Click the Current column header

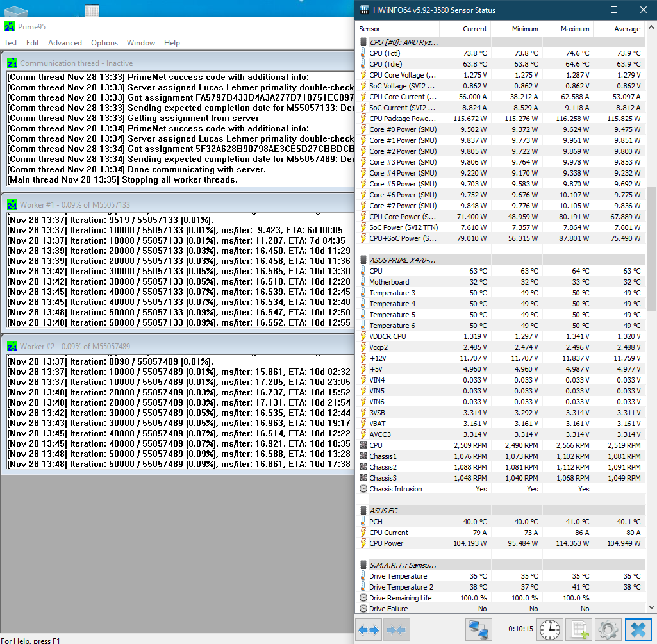click(x=465, y=29)
